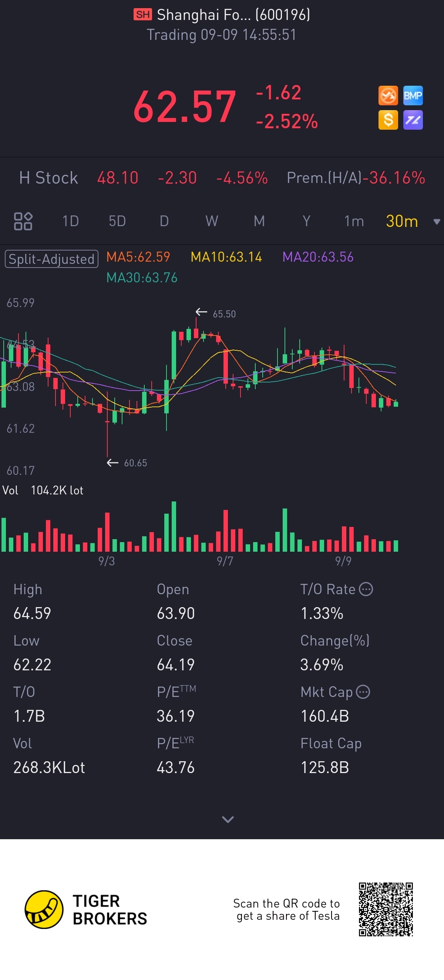Screen dimensions: 444x980
Task: Select the weekly W chart tab
Action: pyautogui.click(x=211, y=221)
